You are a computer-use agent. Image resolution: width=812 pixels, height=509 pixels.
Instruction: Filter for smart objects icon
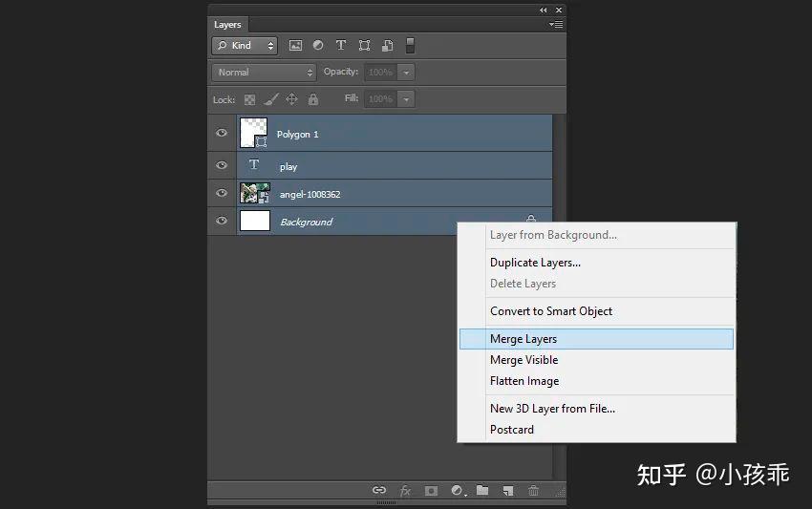tap(387, 46)
